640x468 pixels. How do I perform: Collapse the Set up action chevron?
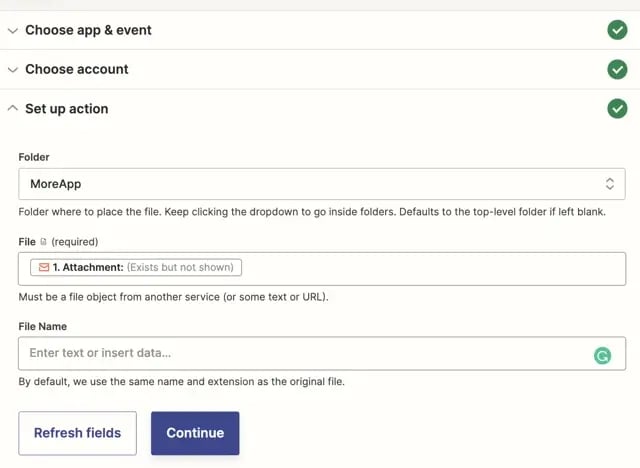(x=13, y=108)
